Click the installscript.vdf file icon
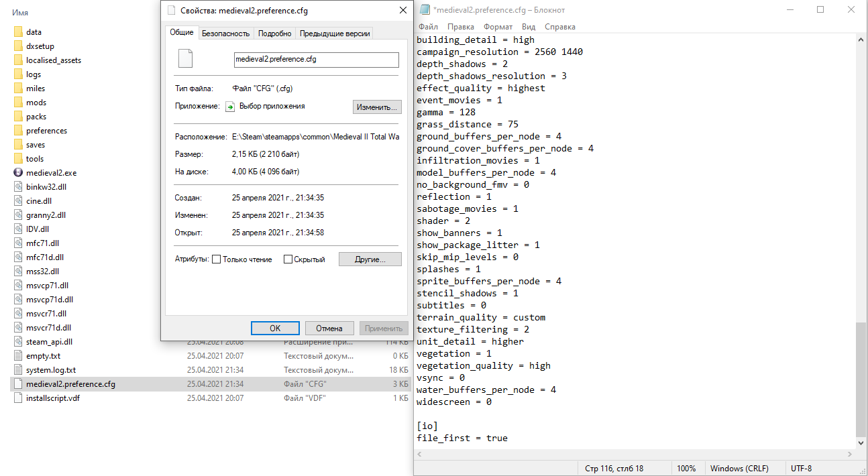The image size is (868, 476). tap(18, 398)
